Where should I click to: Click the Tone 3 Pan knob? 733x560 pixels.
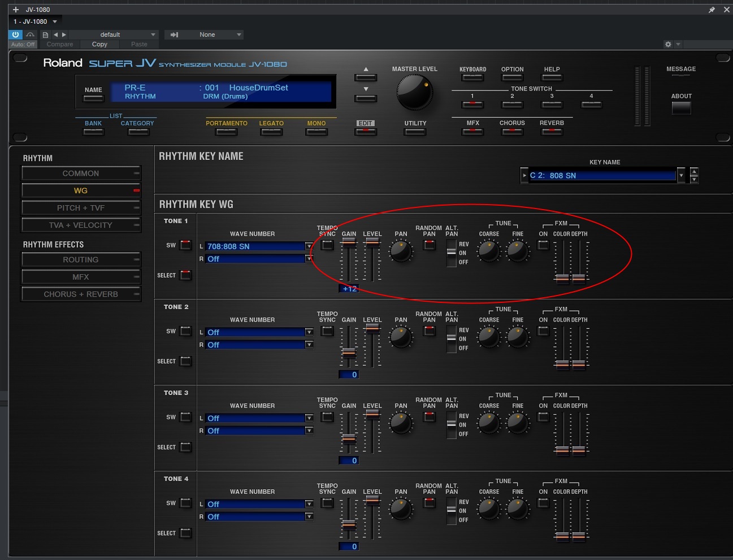[401, 423]
